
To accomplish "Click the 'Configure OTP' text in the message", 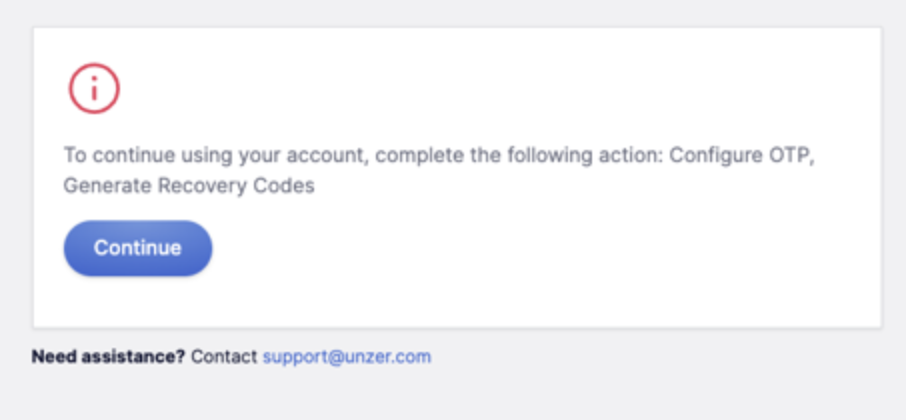I will point(740,155).
